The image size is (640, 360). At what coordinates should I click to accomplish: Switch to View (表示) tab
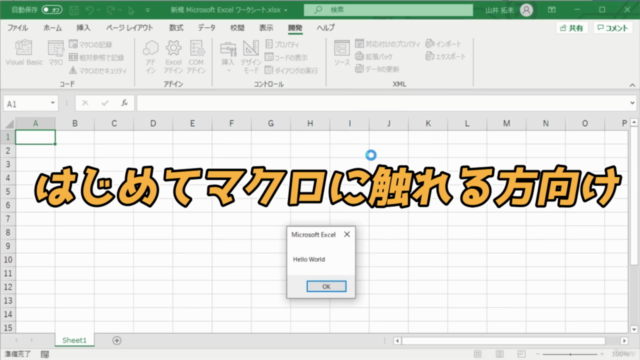tap(266, 28)
